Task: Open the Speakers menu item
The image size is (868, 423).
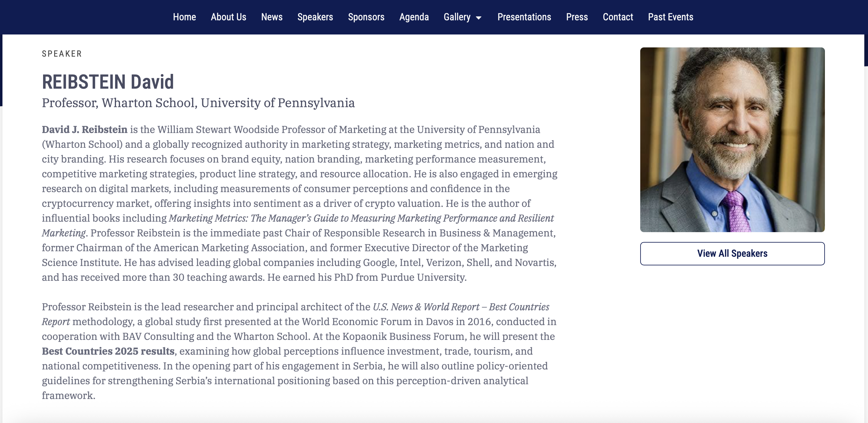Action: pyautogui.click(x=315, y=17)
